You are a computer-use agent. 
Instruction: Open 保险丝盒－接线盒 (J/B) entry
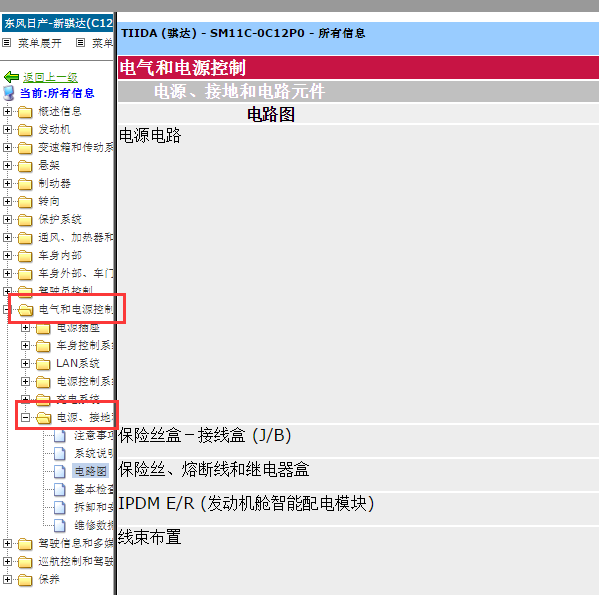[205, 436]
